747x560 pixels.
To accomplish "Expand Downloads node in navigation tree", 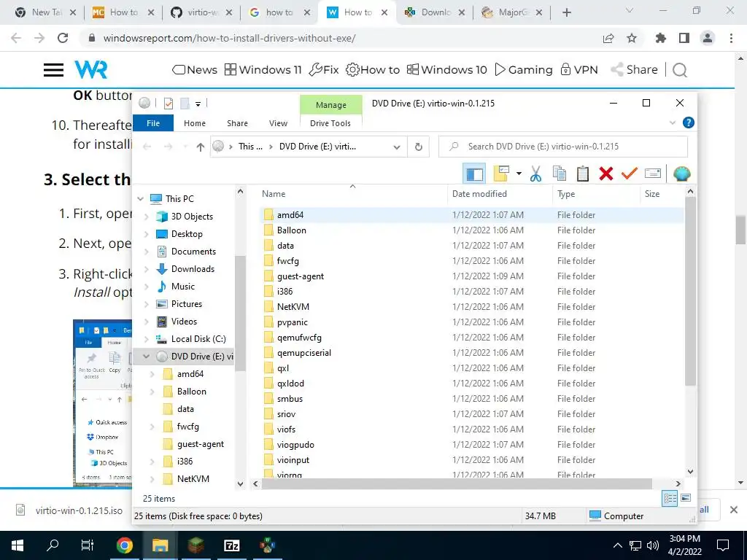I will click(x=147, y=269).
